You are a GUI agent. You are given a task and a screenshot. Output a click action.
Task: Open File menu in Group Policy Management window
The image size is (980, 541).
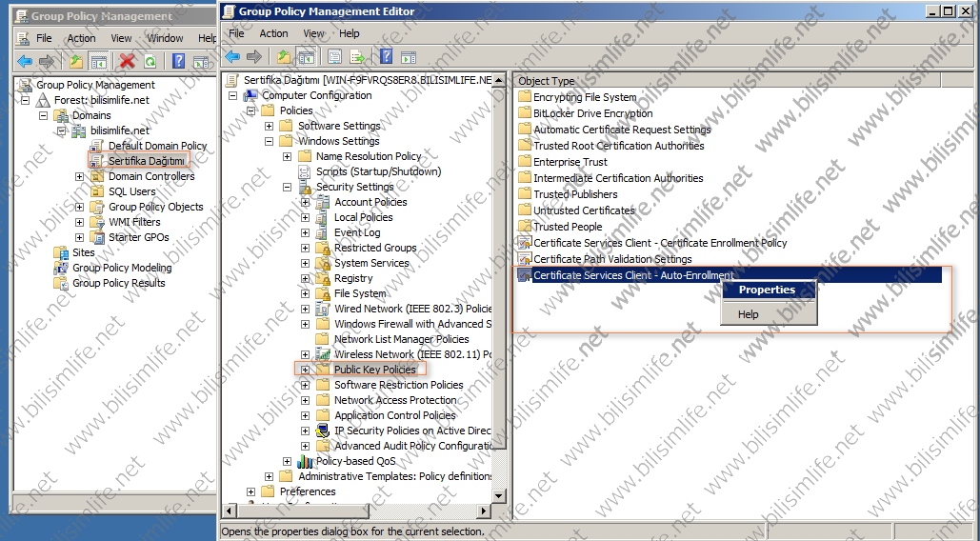pos(44,38)
